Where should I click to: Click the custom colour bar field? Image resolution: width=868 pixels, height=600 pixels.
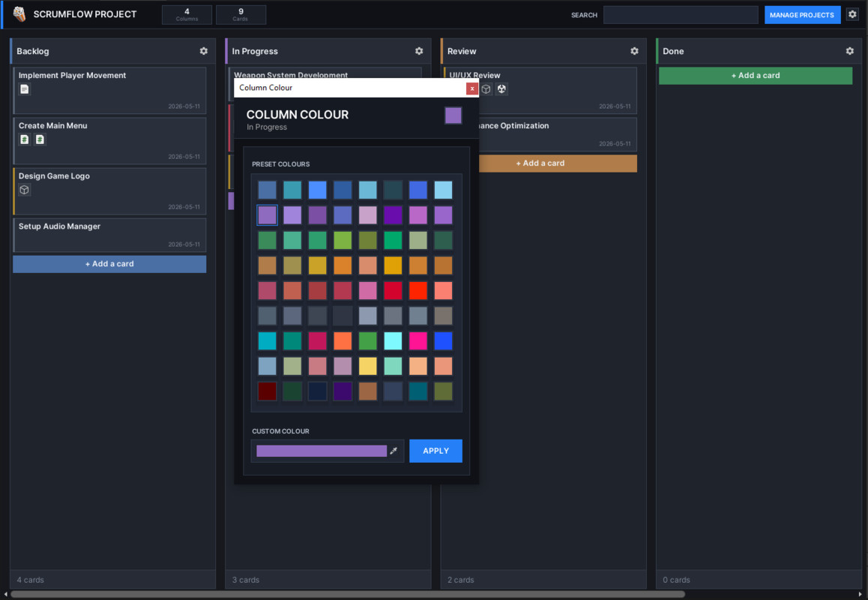point(322,451)
